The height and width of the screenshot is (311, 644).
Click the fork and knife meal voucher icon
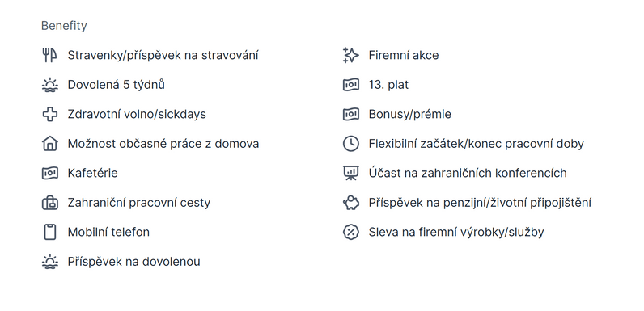[x=49, y=55]
